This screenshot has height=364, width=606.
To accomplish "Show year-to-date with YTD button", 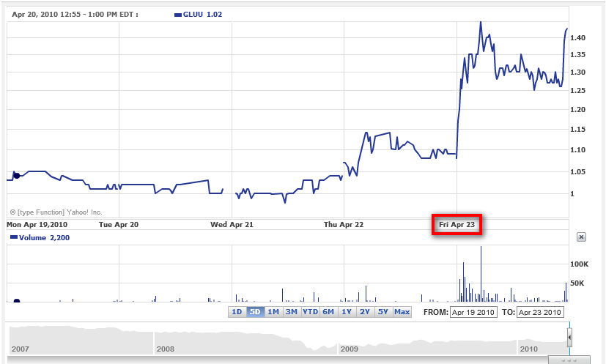I will [x=310, y=312].
